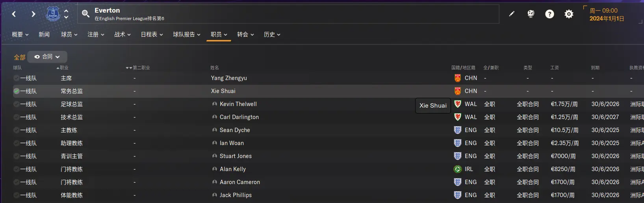Click England flag in Stuart Jones row
This screenshot has height=203, width=644.
(457, 156)
